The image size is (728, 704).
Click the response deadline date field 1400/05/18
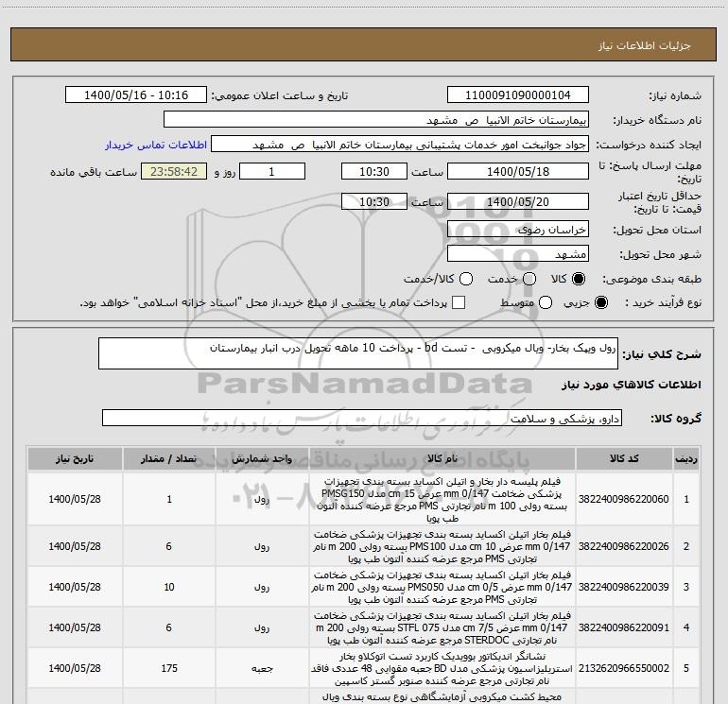(516, 172)
